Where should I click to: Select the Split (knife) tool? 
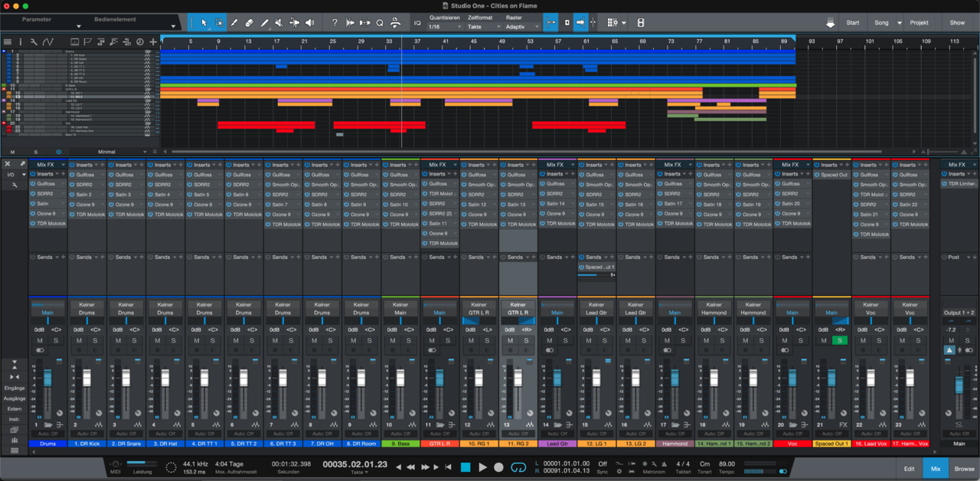tap(234, 23)
